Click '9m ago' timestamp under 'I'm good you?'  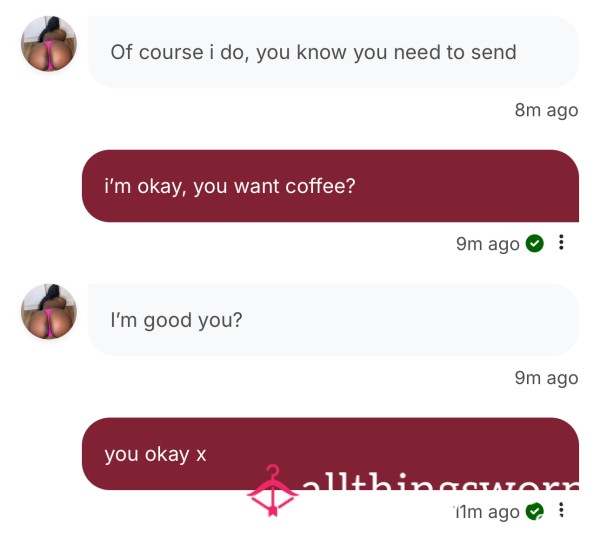click(546, 379)
